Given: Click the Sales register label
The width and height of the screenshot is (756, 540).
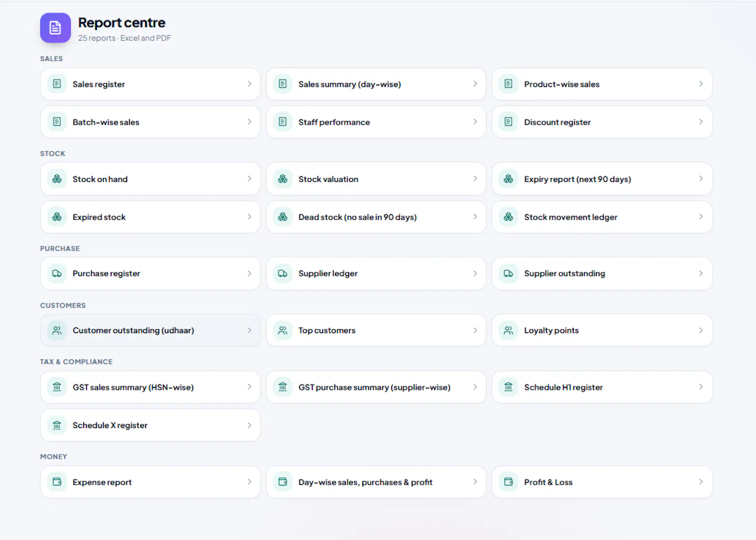Looking at the screenshot, I should click(99, 84).
